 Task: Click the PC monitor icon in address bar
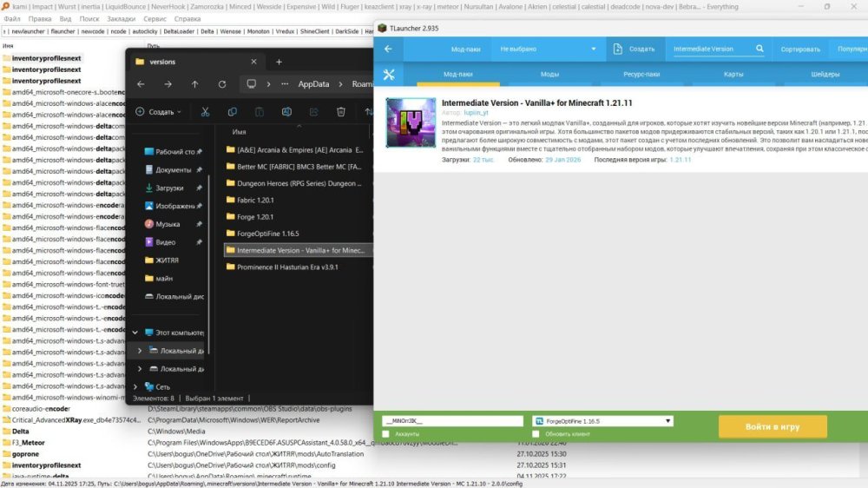[x=252, y=84]
